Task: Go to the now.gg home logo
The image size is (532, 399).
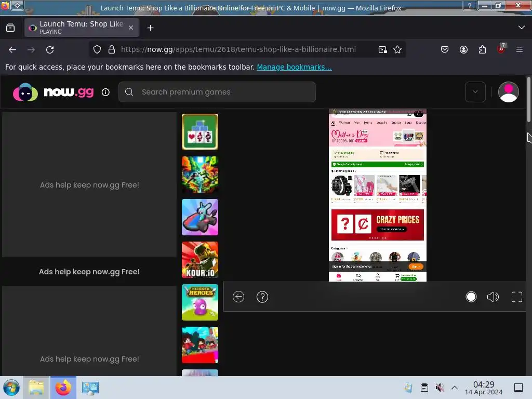Action: click(x=54, y=92)
